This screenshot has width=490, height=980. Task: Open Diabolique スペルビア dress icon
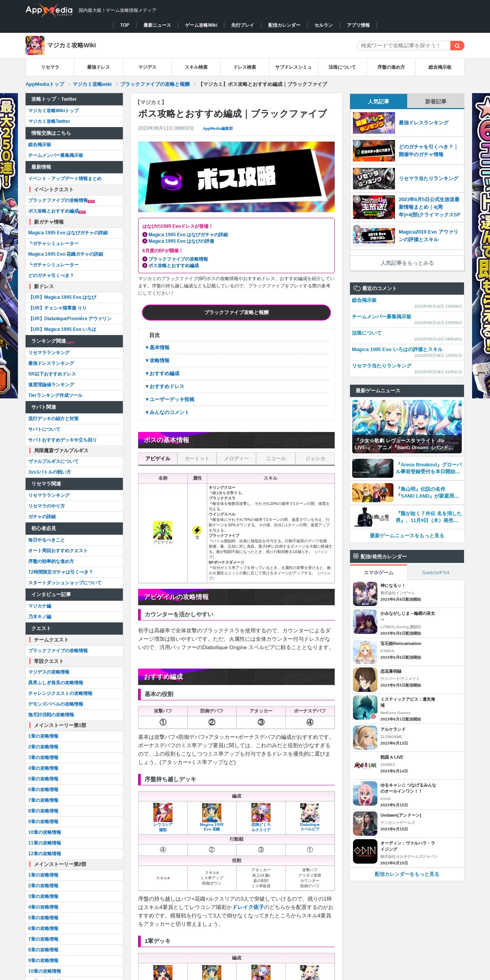[x=310, y=812]
